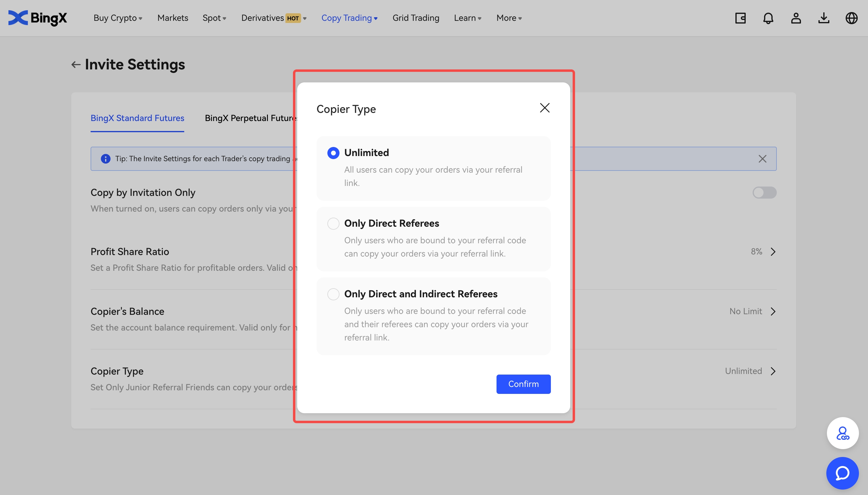
Task: Click the Confirm button in modal
Action: point(523,384)
